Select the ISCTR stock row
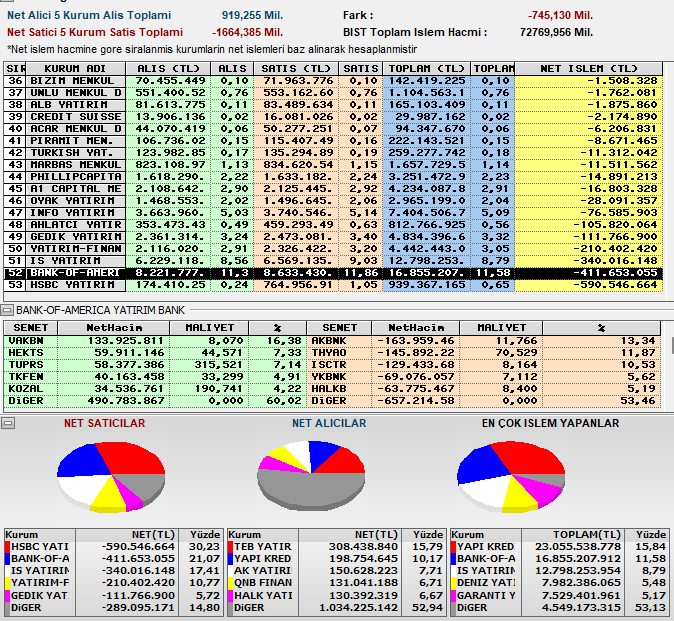 click(484, 365)
